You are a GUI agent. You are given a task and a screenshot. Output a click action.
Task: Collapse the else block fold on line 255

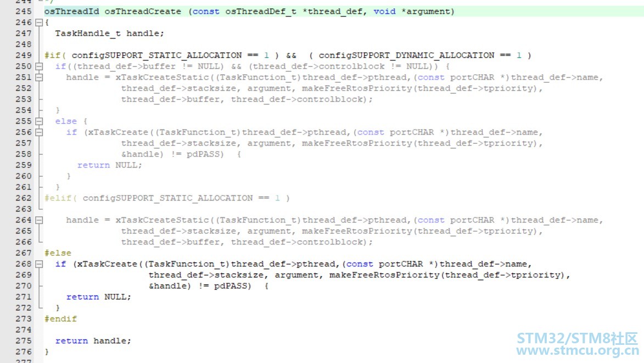click(x=39, y=121)
